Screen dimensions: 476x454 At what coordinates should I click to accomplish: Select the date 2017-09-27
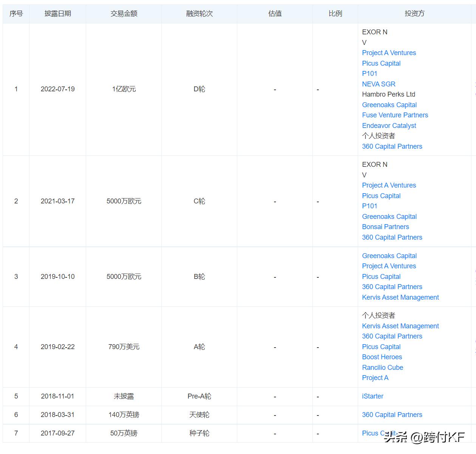coord(57,433)
